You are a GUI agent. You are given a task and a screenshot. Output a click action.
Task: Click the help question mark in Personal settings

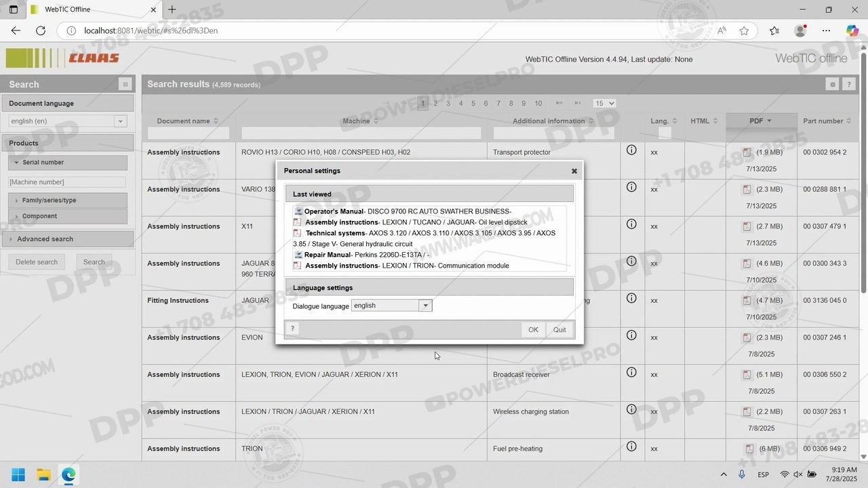pos(292,329)
